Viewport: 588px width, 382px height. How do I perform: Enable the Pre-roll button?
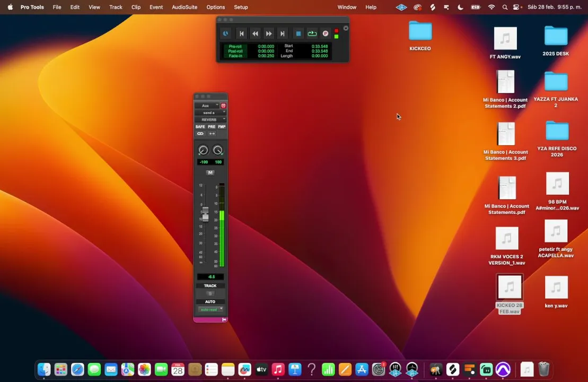(235, 47)
